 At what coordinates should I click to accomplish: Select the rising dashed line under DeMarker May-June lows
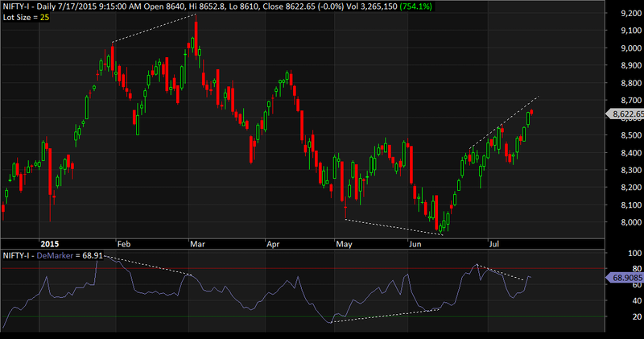pos(386,316)
